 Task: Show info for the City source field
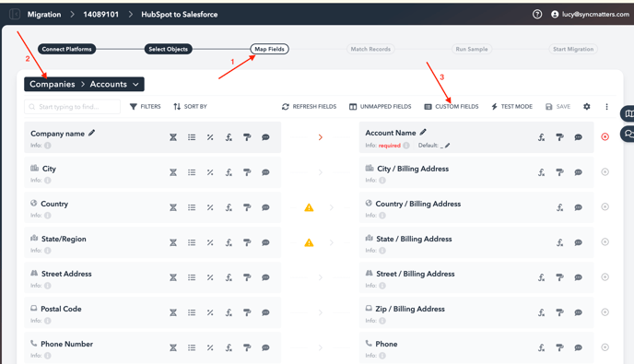coord(48,181)
